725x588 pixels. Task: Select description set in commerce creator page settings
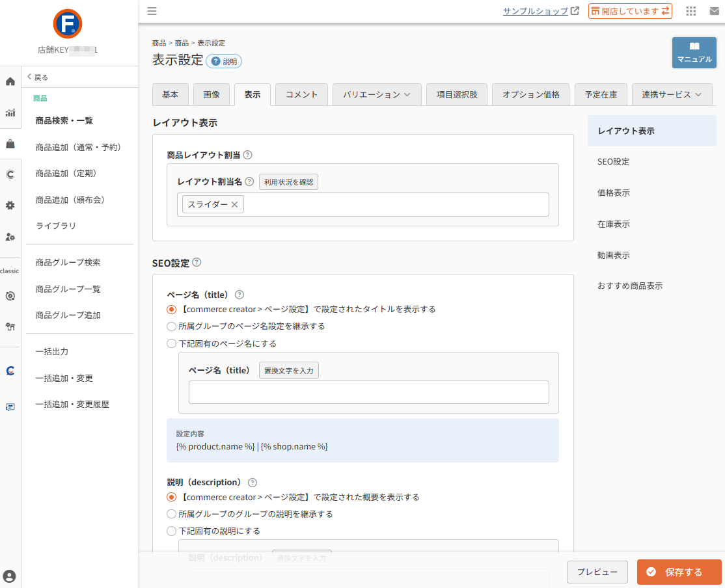coord(172,498)
